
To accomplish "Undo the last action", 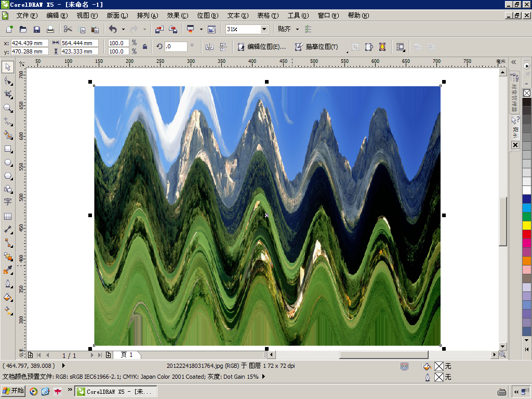I will (x=113, y=29).
